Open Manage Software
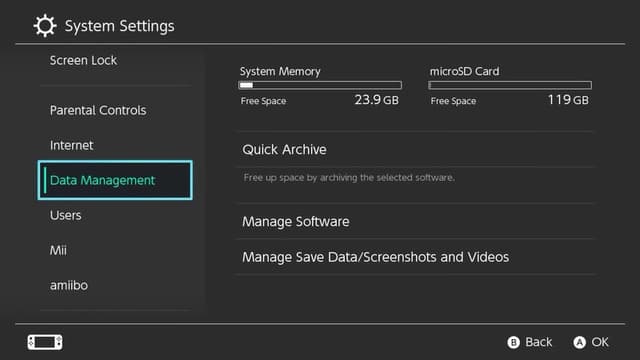The image size is (640, 360). point(416,222)
